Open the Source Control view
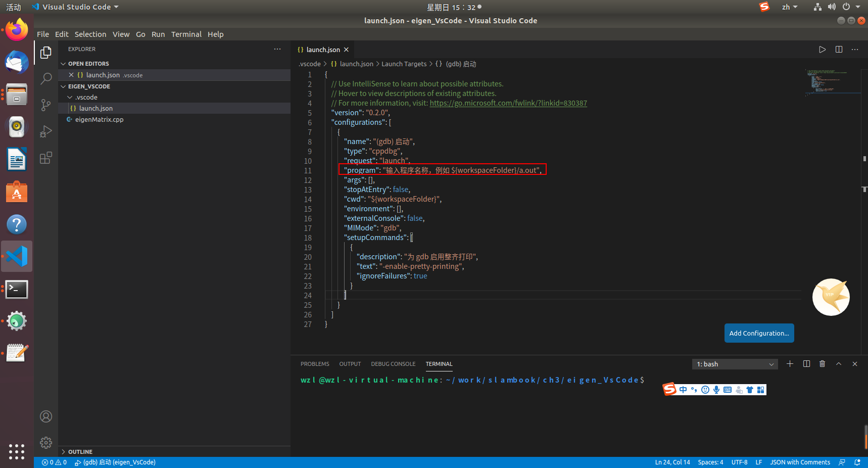 [x=46, y=105]
